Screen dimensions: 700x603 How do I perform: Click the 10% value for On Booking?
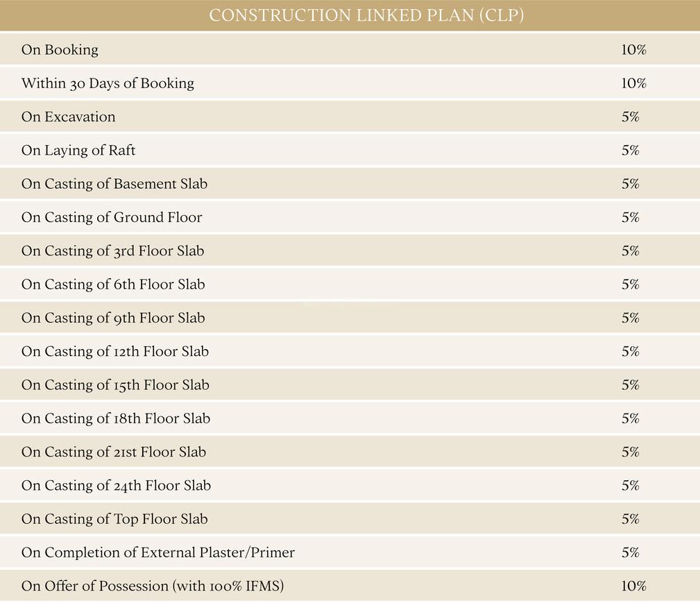(633, 50)
